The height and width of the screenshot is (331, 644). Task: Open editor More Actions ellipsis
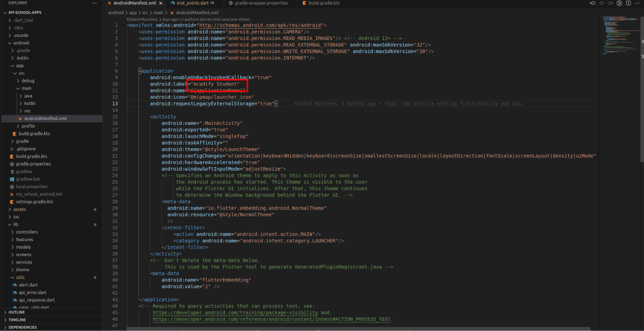point(637,3)
